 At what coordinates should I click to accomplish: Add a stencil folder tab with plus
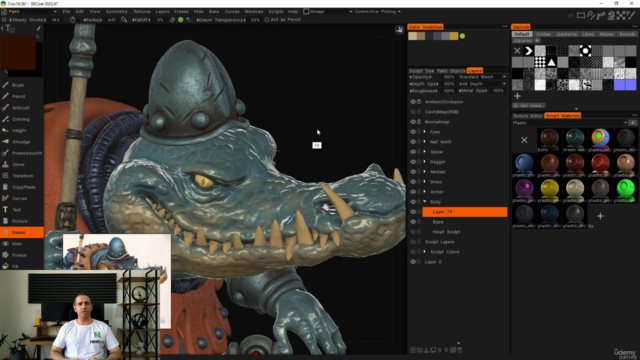click(537, 40)
